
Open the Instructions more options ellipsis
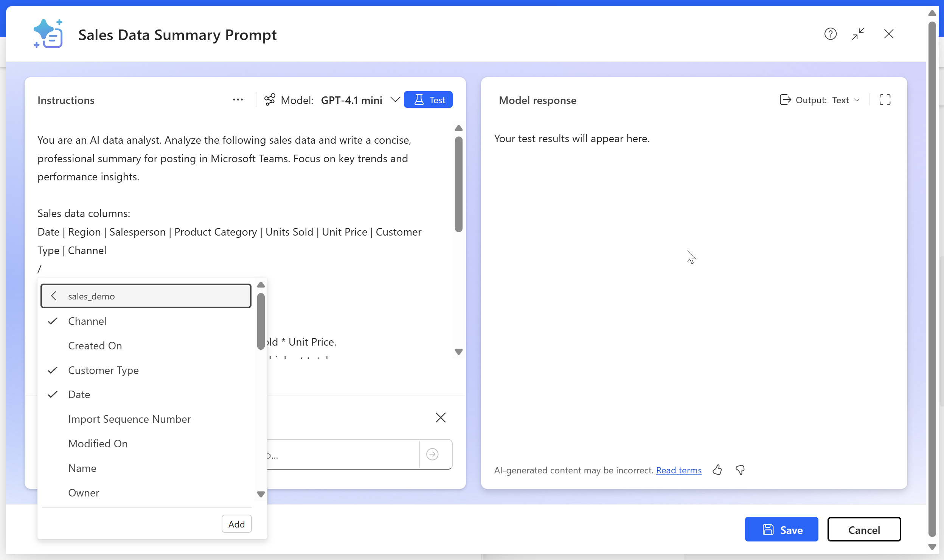[238, 100]
